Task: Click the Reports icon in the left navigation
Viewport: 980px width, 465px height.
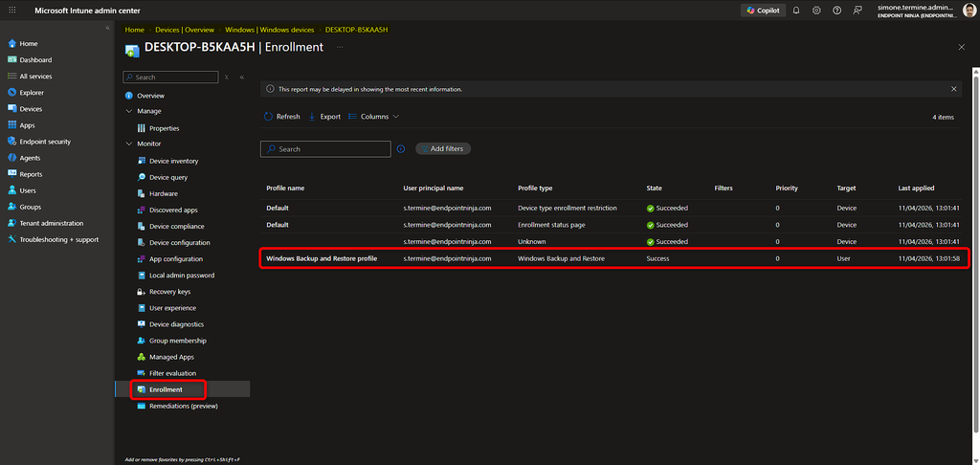Action: tap(11, 174)
